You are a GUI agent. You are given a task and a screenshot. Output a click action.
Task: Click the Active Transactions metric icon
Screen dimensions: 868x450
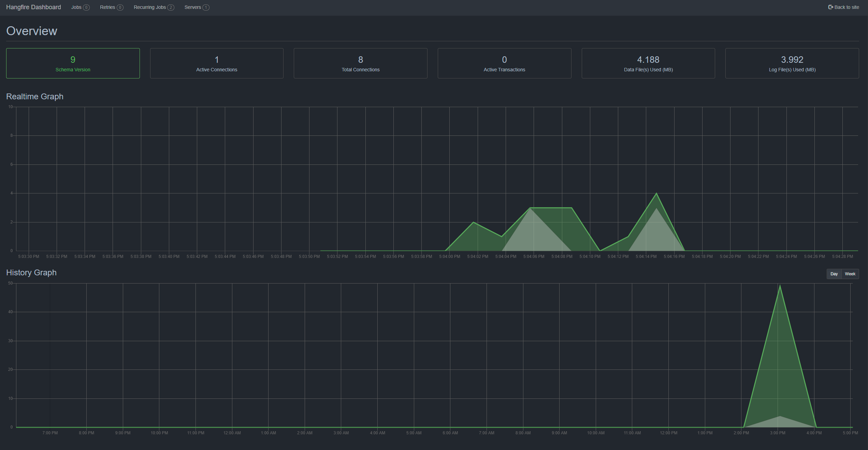tap(504, 63)
